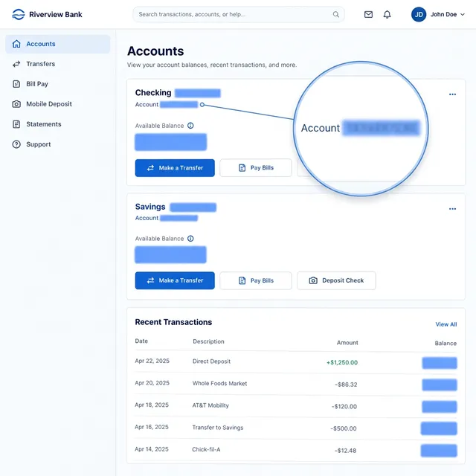The image size is (476, 476).
Task: Click the Support question mark icon
Action: coord(16,144)
